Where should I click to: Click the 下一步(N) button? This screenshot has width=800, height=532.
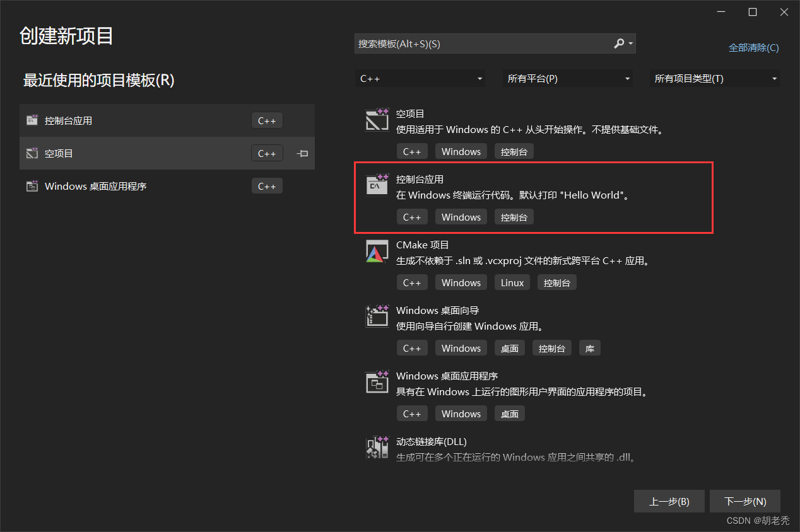tap(745, 502)
